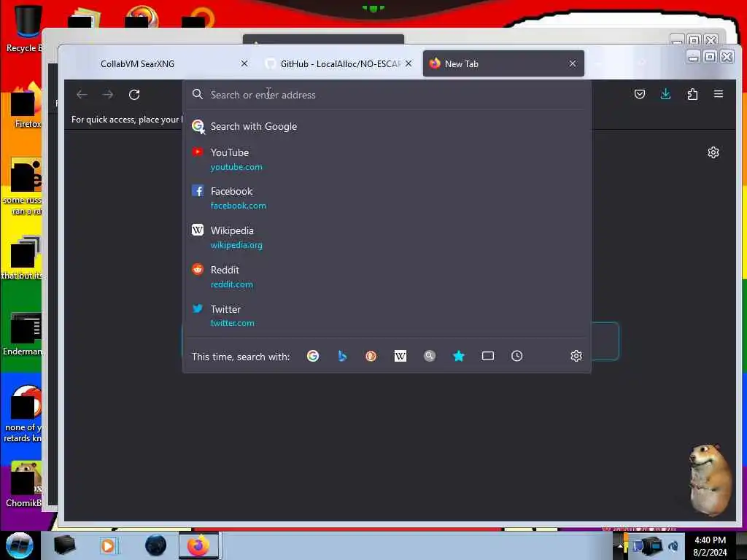Choose the Wikipedia suggestion row
Image resolution: width=747 pixels, height=560 pixels.
click(x=387, y=237)
